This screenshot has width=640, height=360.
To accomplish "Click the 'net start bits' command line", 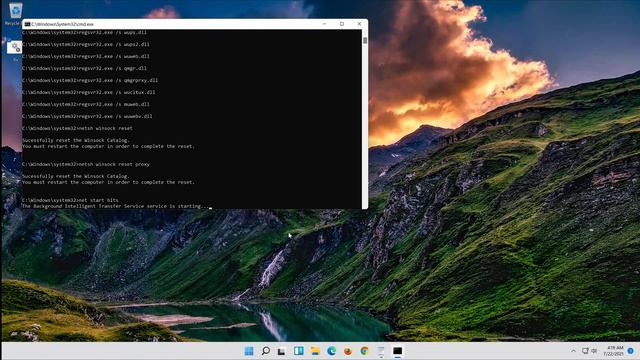I will (x=70, y=200).
